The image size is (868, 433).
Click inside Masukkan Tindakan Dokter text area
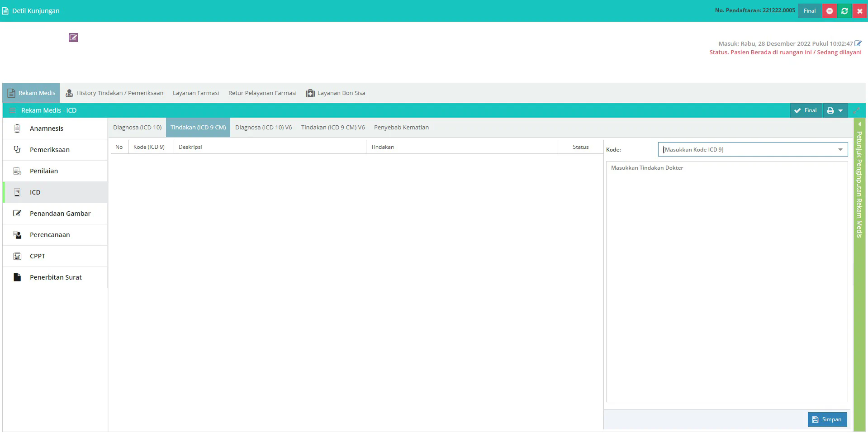tap(726, 281)
